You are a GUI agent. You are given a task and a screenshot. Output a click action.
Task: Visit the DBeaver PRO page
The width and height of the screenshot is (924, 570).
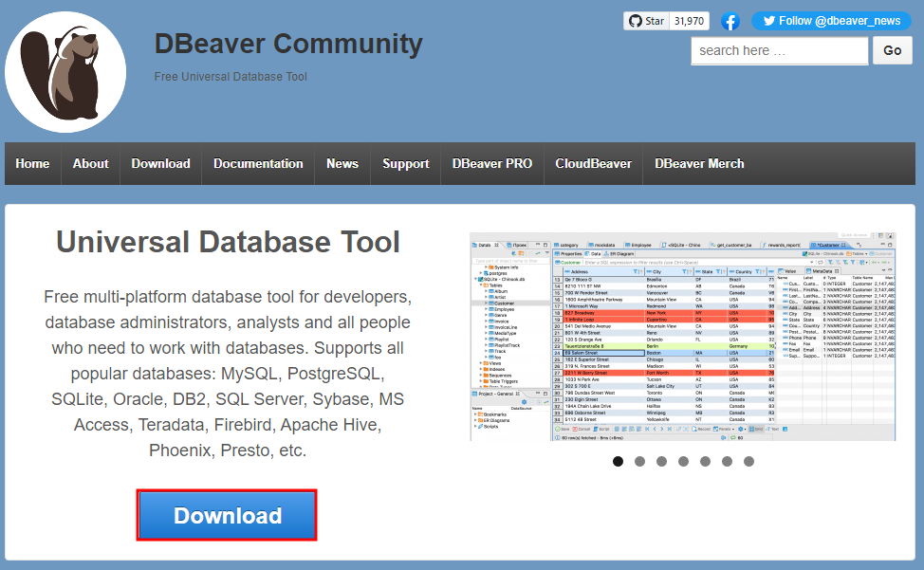(492, 164)
